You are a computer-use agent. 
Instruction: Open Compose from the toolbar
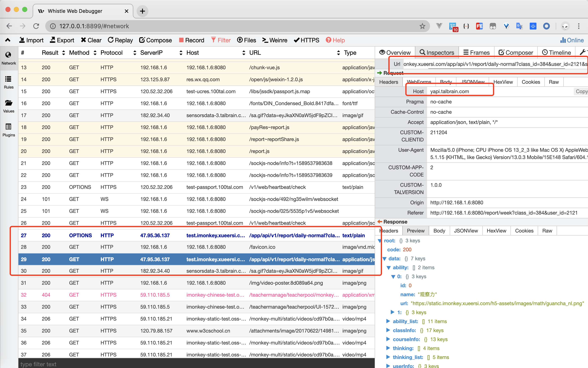click(x=155, y=40)
